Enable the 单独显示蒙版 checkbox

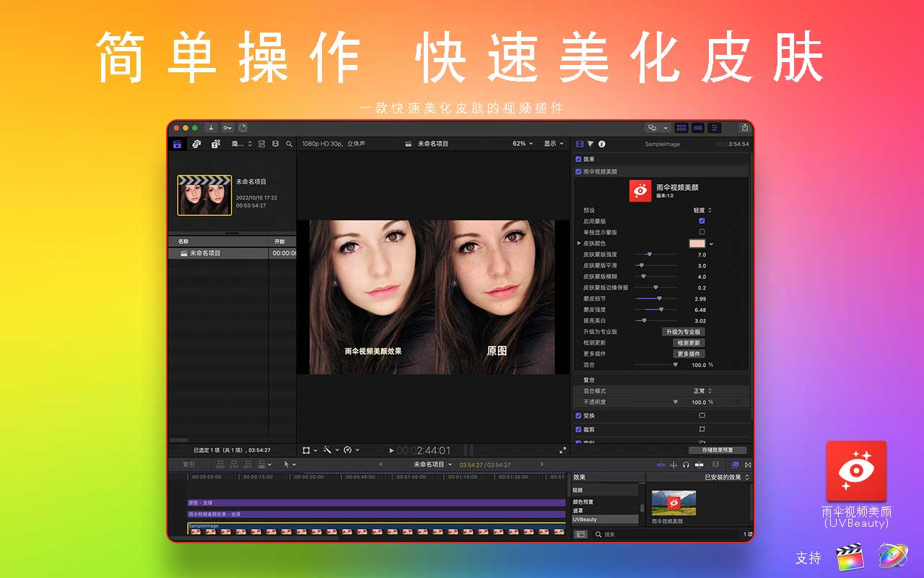click(x=702, y=232)
